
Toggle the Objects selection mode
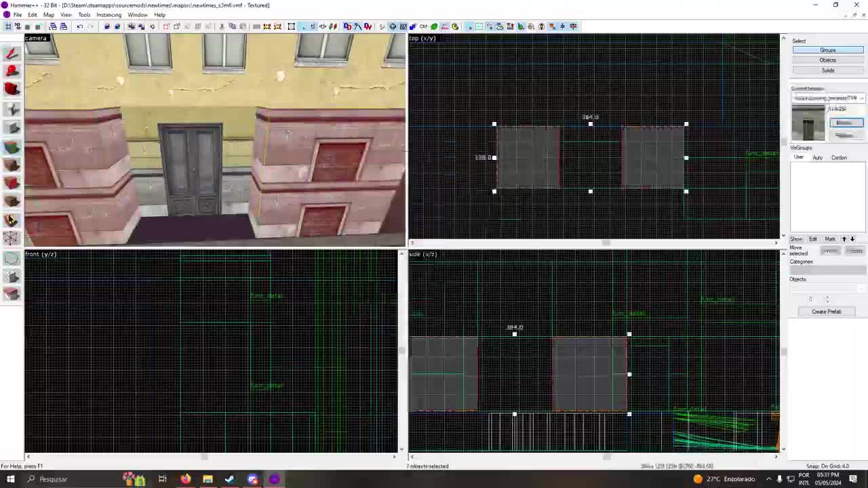click(x=827, y=60)
